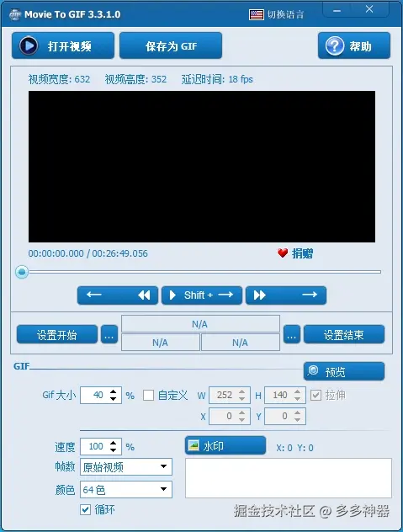Decrease Gif 大小 with down arrow
The height and width of the screenshot is (532, 403).
[114, 399]
